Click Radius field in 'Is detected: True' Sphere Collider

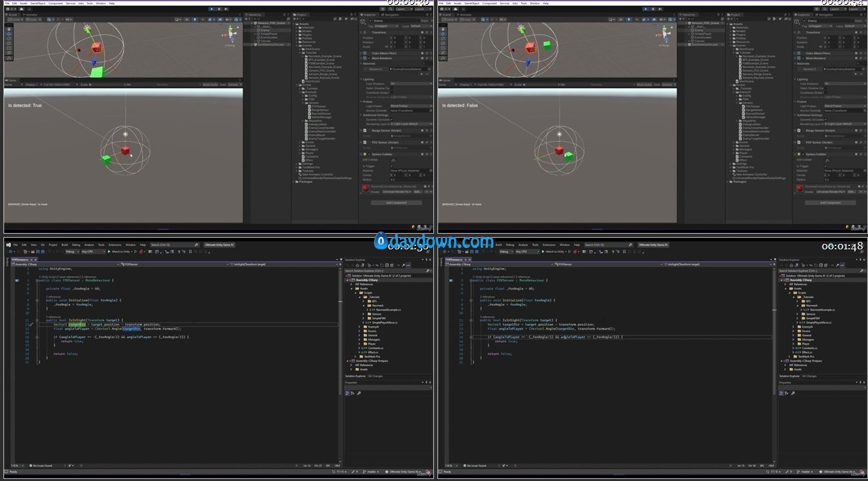point(410,179)
